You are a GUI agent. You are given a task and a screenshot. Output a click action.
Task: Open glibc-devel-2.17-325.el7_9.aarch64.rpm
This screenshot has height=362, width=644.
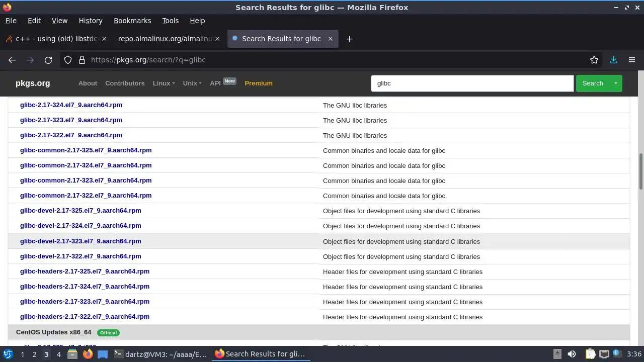[80, 211]
